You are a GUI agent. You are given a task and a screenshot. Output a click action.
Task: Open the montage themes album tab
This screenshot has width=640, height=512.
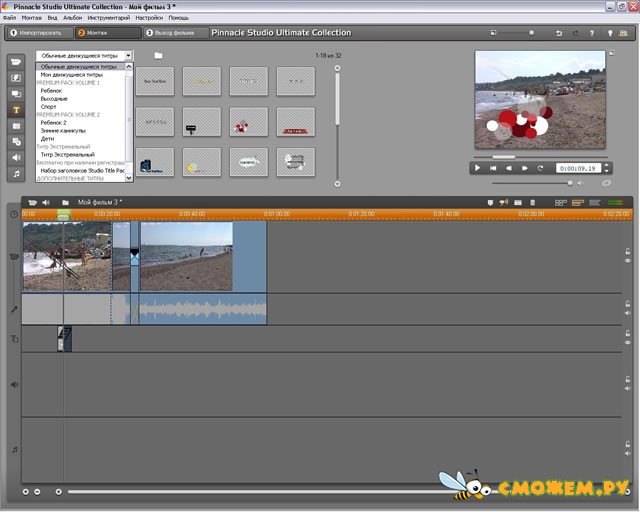pos(16,94)
